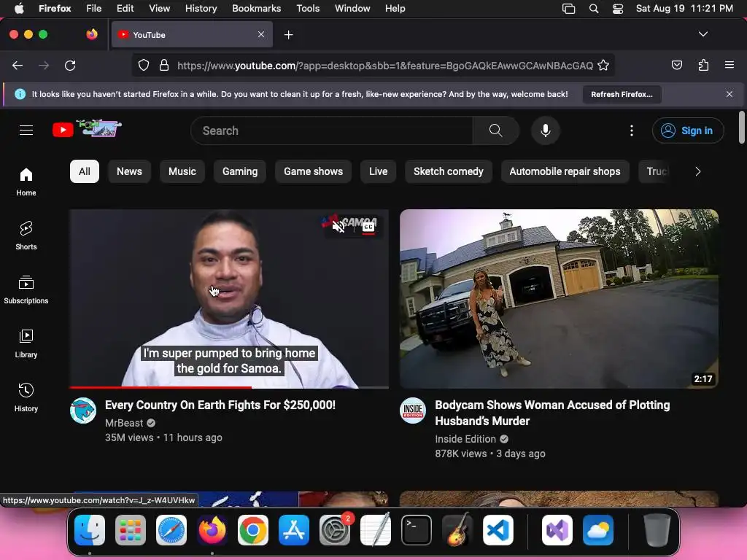Open the Firefox History menu
The width and height of the screenshot is (747, 560).
tap(201, 8)
